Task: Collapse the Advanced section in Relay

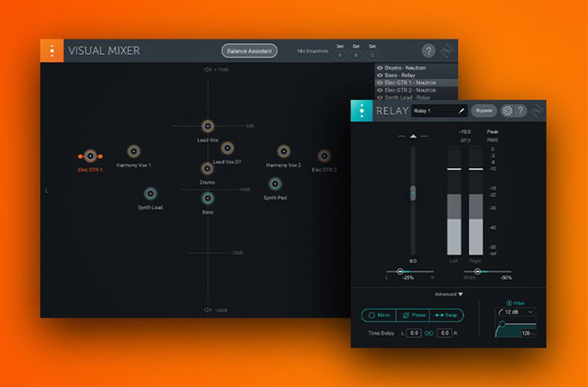Action: click(x=449, y=294)
